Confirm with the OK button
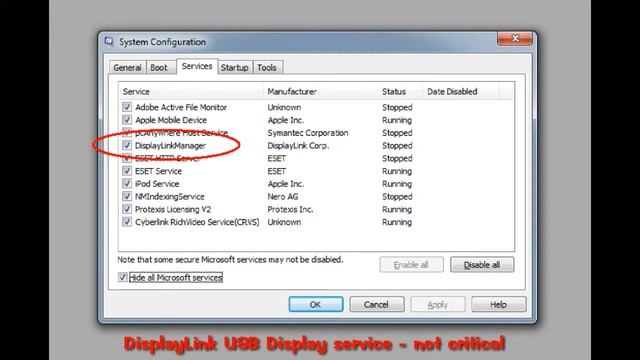 pyautogui.click(x=316, y=304)
